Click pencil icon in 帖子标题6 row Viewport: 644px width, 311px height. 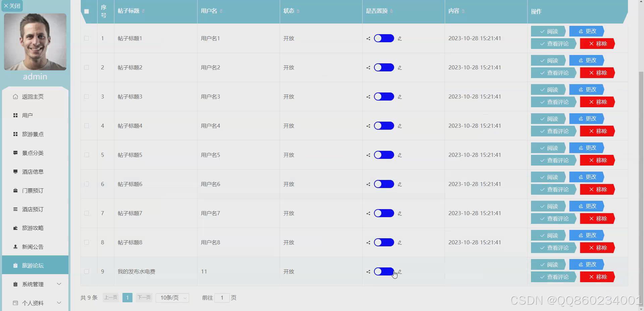[399, 184]
